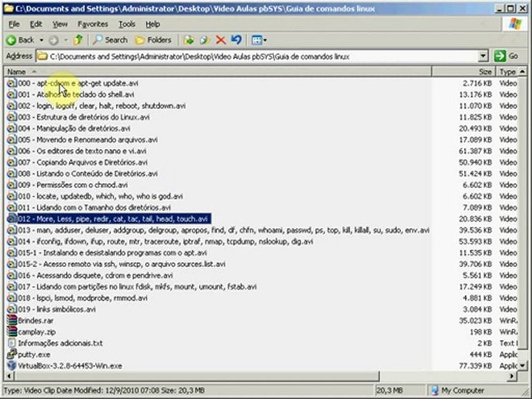Select file name 015-1 - Instalando e desistalando programas
Image resolution: width=532 pixels, height=399 pixels.
coord(112,253)
